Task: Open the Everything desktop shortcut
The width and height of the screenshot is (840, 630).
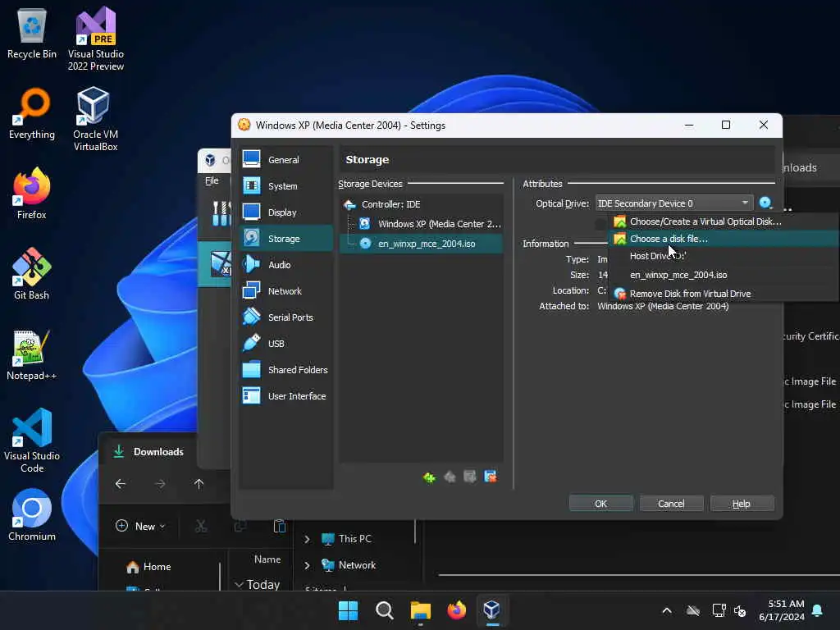Action: click(x=32, y=113)
